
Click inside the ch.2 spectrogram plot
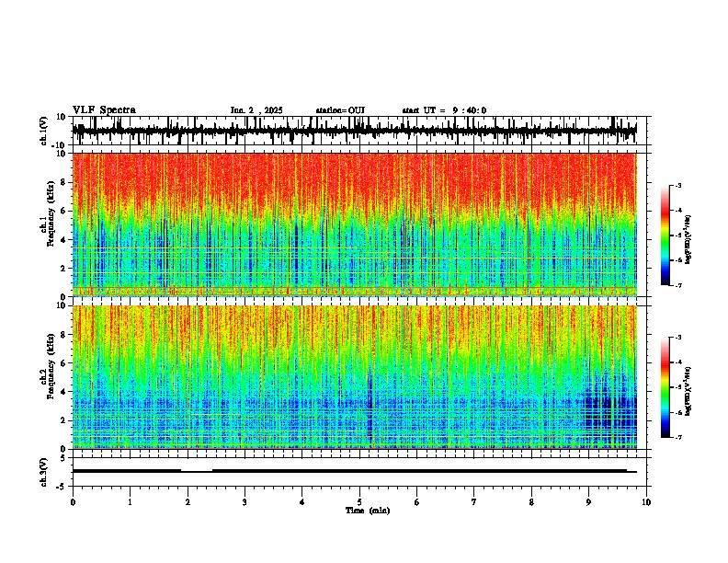tap(354, 377)
